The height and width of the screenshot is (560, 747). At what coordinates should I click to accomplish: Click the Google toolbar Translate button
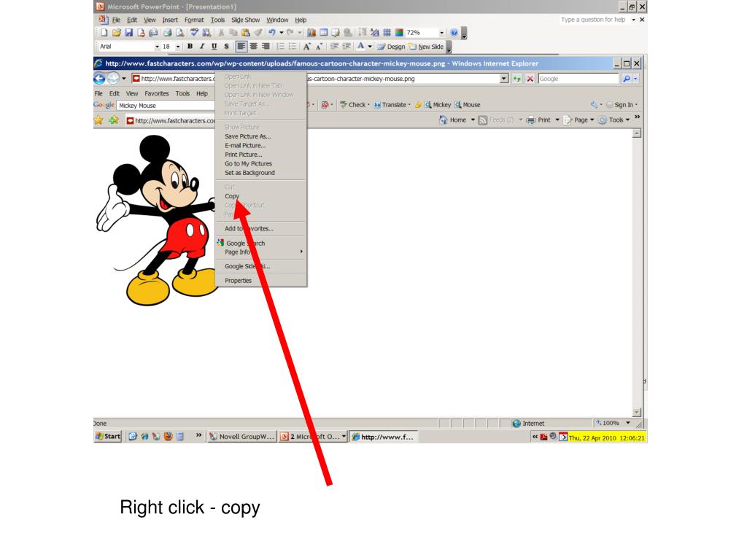(x=392, y=105)
